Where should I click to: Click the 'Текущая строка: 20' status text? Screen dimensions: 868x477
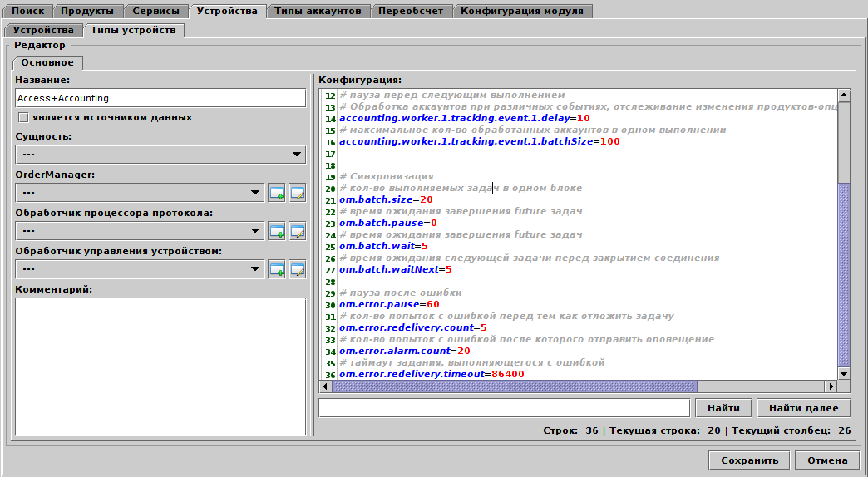[665, 430]
